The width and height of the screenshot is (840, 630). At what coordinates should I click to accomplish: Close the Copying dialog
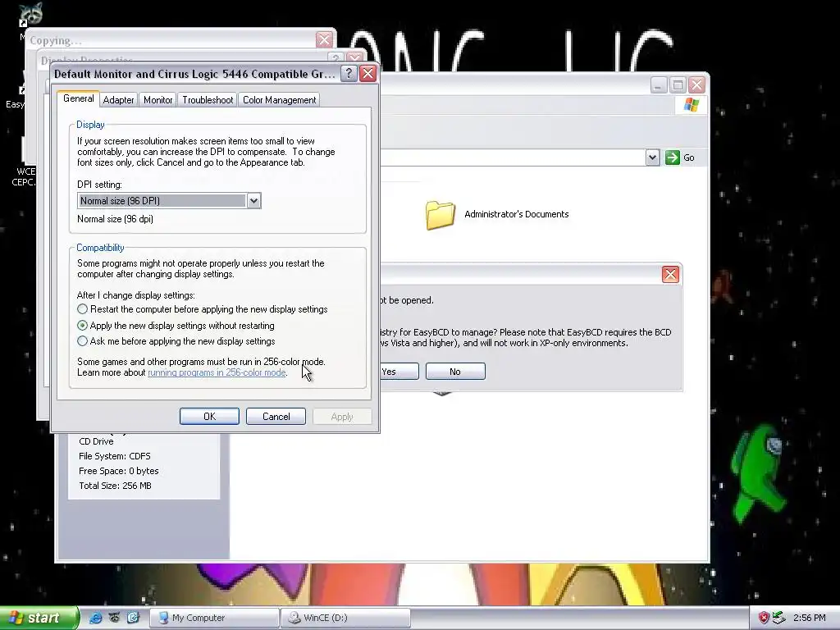tap(324, 39)
